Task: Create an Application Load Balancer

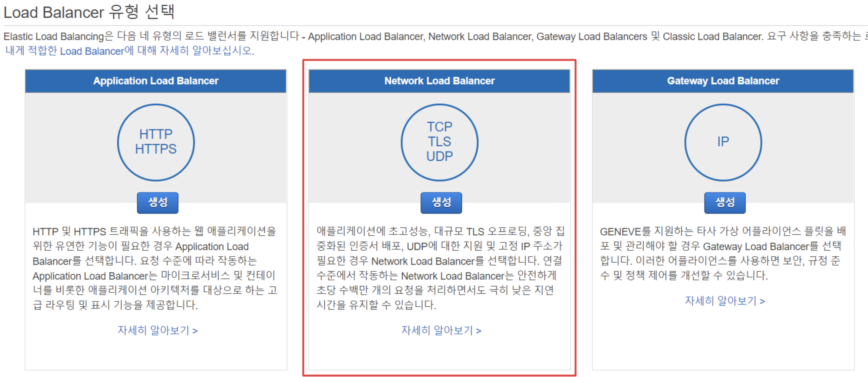Action: tap(157, 202)
